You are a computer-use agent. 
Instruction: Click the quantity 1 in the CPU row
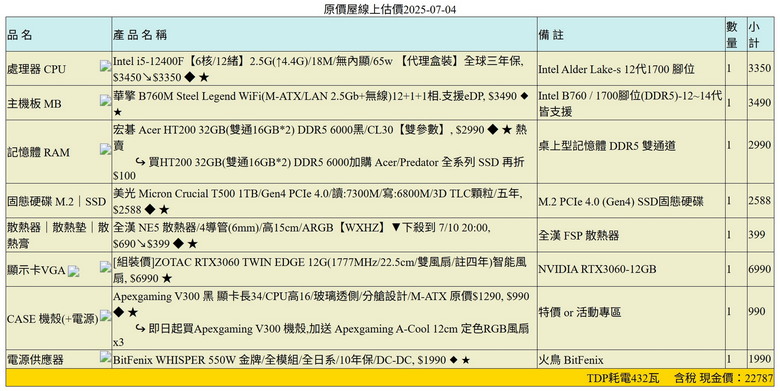tap(729, 69)
